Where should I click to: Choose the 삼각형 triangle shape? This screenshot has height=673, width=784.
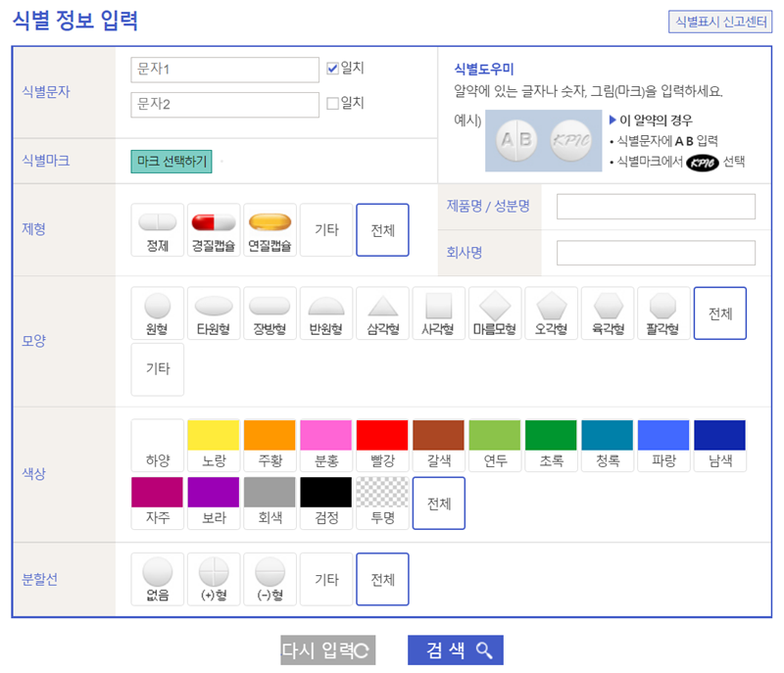(x=382, y=313)
